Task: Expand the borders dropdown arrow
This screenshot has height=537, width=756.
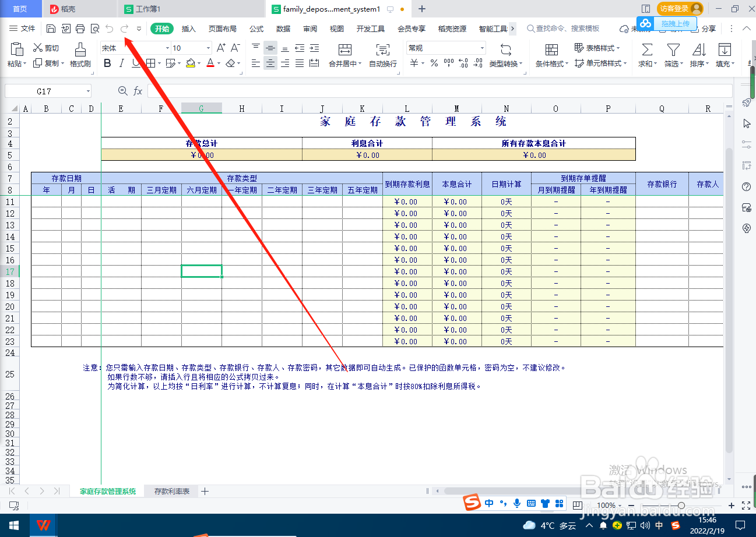Action: pyautogui.click(x=160, y=63)
